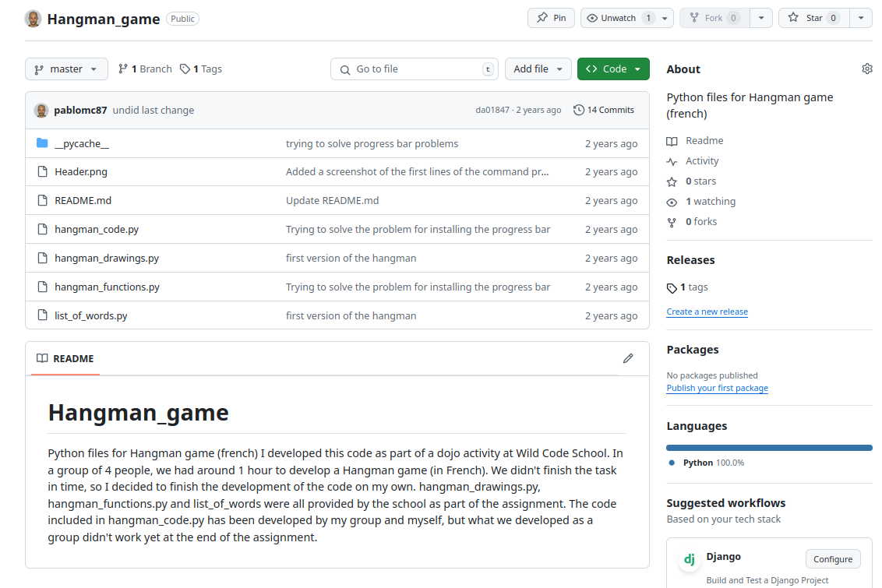Click the __pycache__ folder icon

click(x=42, y=143)
